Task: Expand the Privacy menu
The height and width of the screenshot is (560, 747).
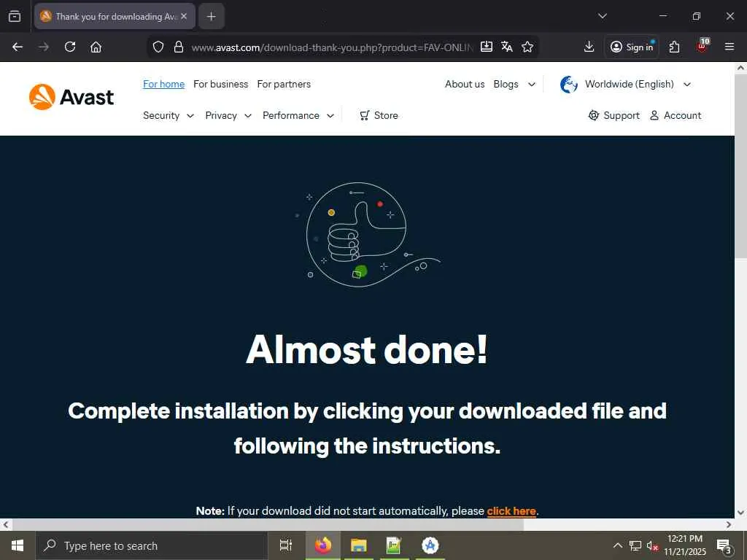Action: [228, 116]
